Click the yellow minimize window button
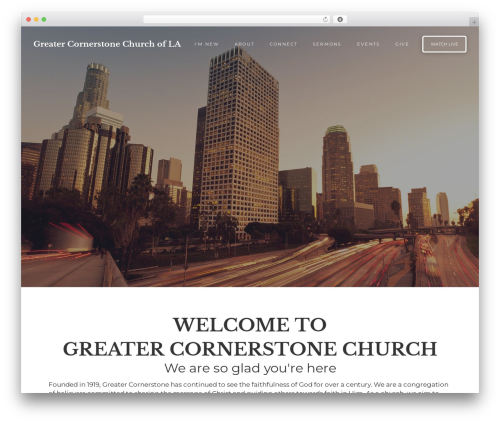This screenshot has width=500, height=423. 36,20
